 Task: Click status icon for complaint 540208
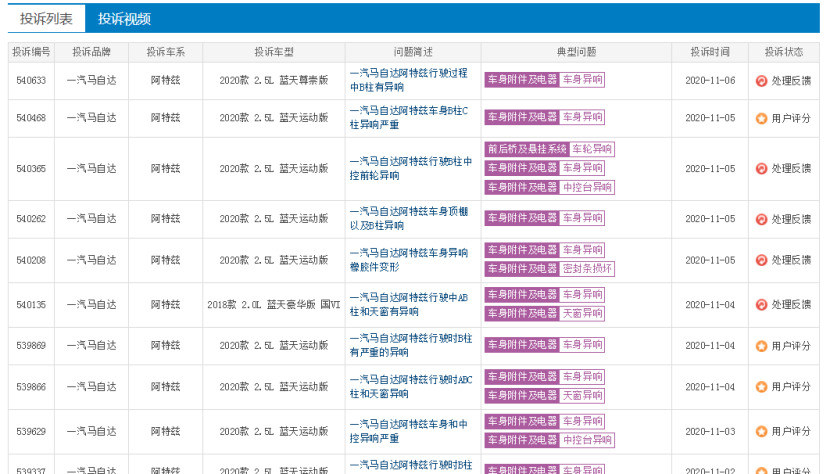click(x=761, y=260)
